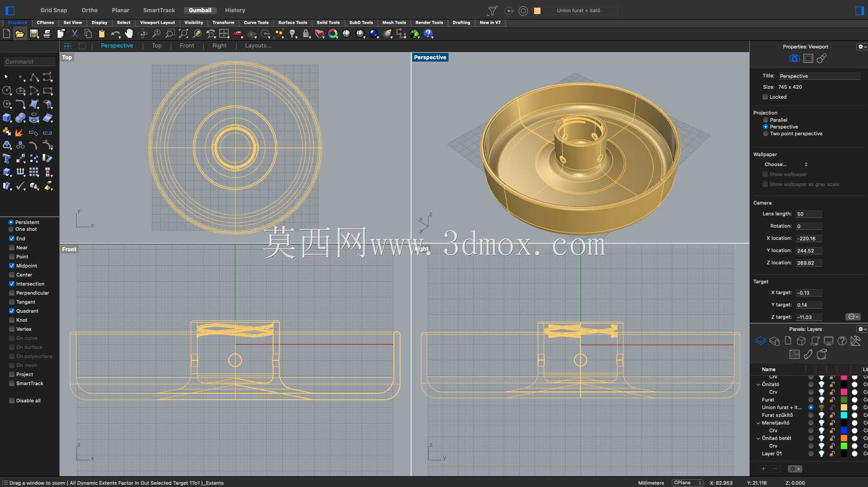Collapse the Menetjavító layer group
868x487 pixels.
[x=758, y=423]
